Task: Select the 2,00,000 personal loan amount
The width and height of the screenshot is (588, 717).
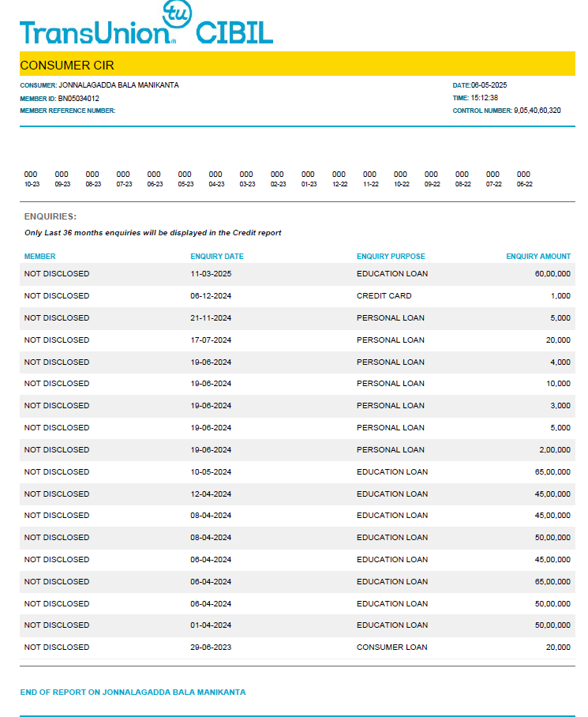Action: [555, 450]
